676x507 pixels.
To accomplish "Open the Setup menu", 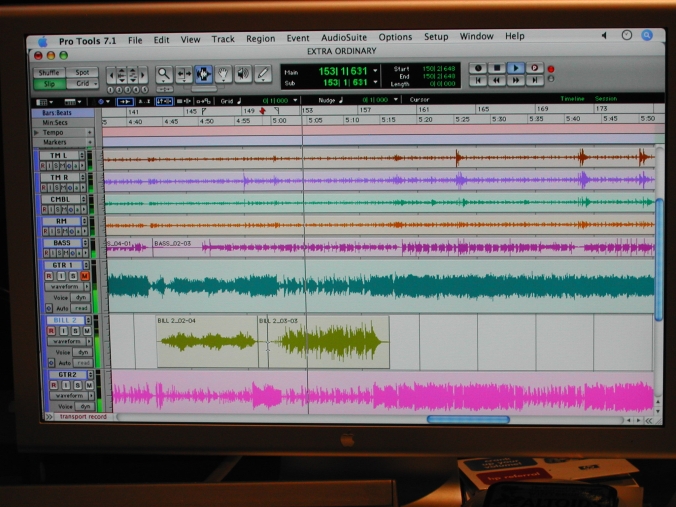I will (436, 37).
